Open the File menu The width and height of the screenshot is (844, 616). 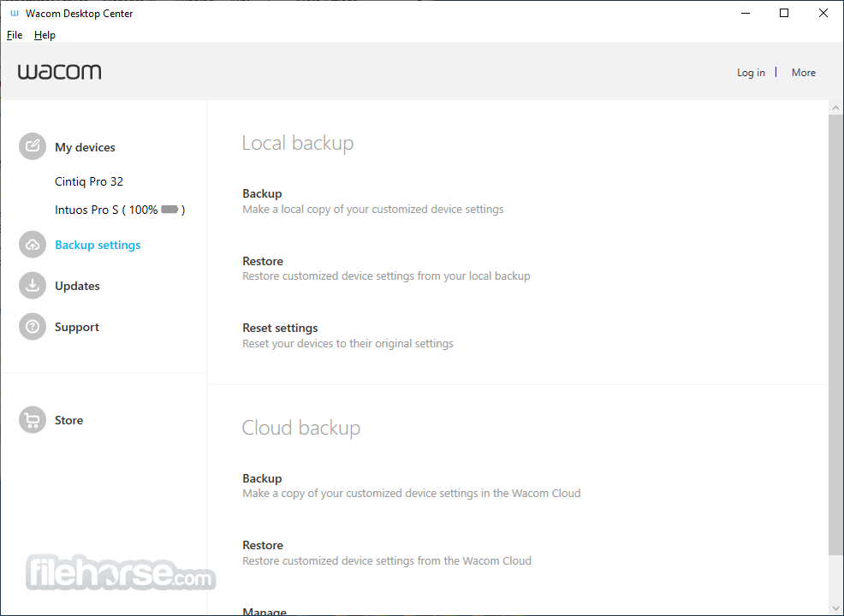pyautogui.click(x=15, y=35)
